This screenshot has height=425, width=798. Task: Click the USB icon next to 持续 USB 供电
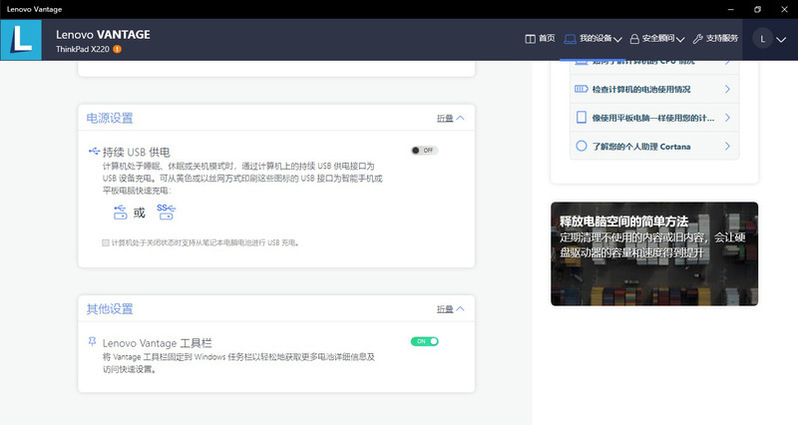coord(94,151)
